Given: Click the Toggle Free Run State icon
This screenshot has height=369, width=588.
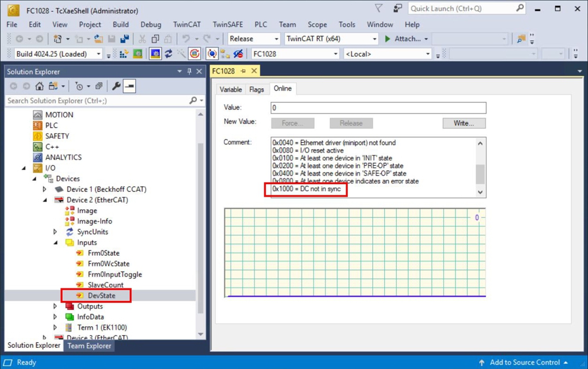Looking at the screenshot, I should coord(194,54).
